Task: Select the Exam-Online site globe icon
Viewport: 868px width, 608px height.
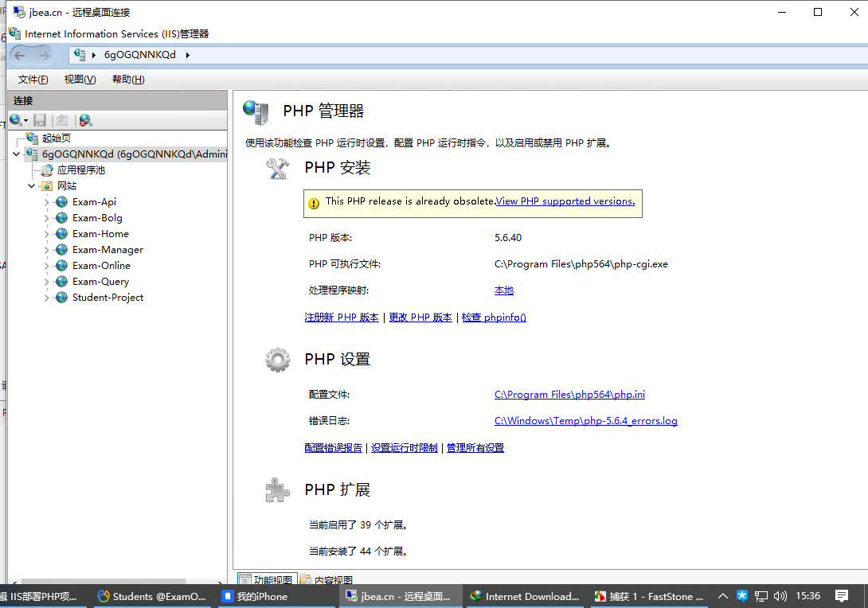Action: click(x=62, y=266)
